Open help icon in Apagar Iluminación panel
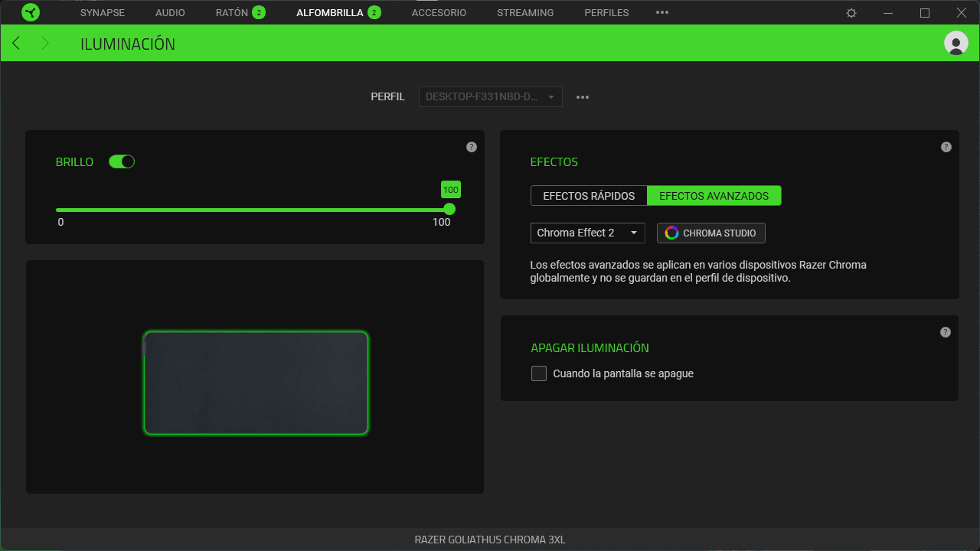This screenshot has height=551, width=980. [x=946, y=332]
